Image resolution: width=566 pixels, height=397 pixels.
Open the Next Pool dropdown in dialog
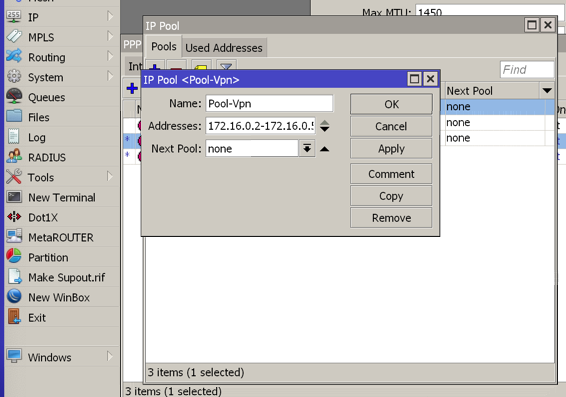pyautogui.click(x=307, y=148)
